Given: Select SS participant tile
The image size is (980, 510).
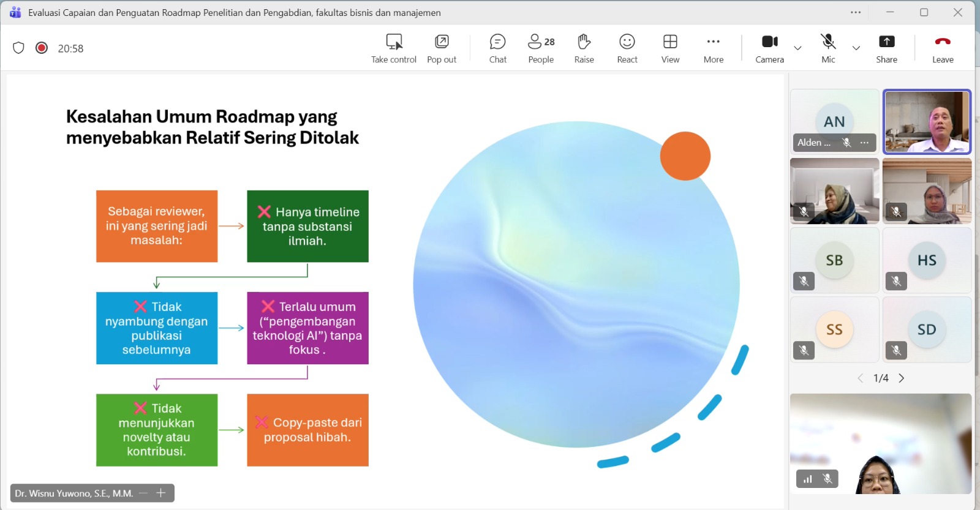Looking at the screenshot, I should (x=834, y=329).
